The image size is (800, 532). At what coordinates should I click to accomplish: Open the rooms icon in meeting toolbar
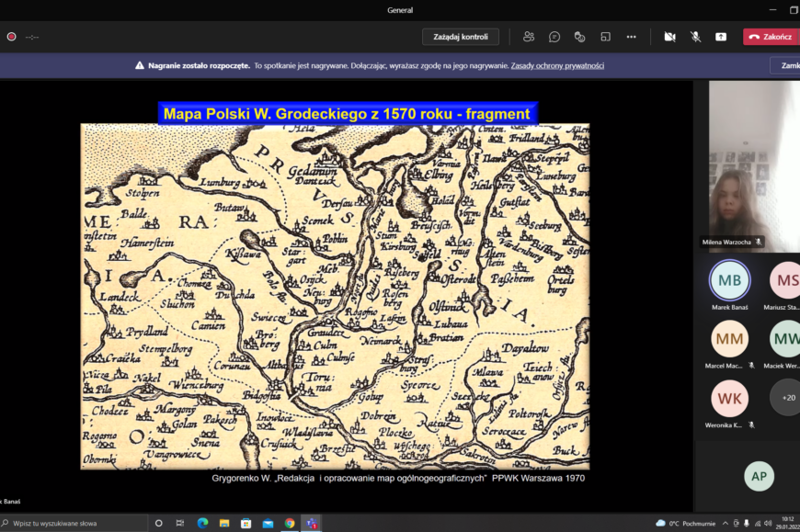point(606,37)
